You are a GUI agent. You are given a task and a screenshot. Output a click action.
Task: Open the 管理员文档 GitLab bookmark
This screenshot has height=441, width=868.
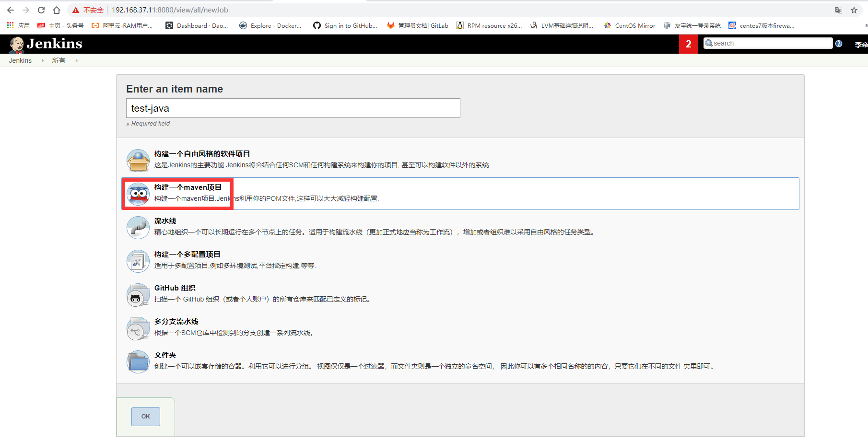[418, 25]
